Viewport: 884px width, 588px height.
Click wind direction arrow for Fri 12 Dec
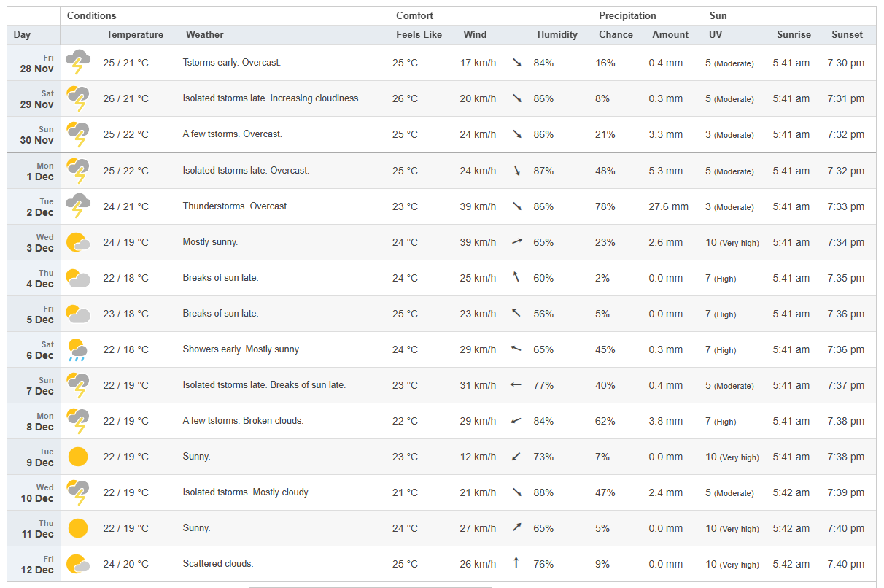point(516,563)
